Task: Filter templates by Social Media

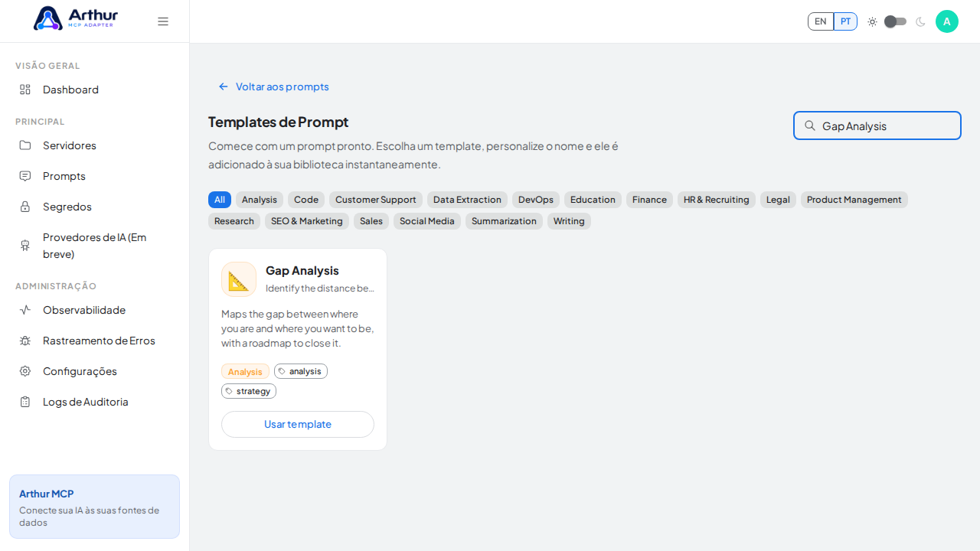Action: click(427, 221)
